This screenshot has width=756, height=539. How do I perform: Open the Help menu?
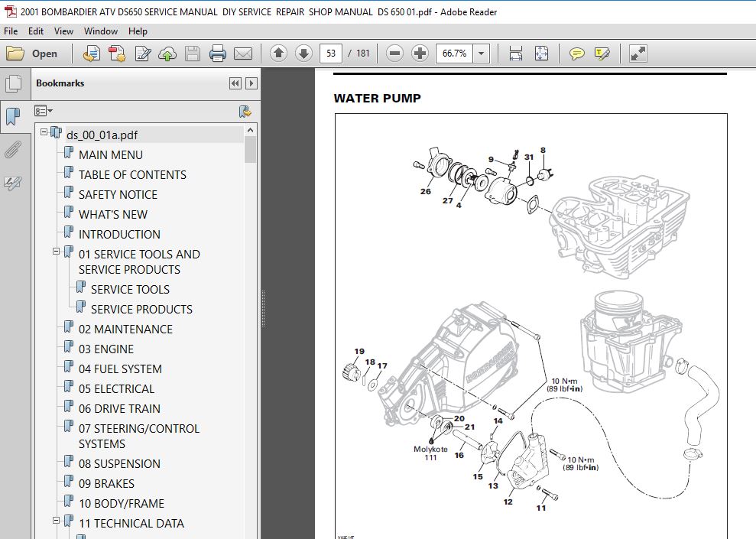coord(138,31)
